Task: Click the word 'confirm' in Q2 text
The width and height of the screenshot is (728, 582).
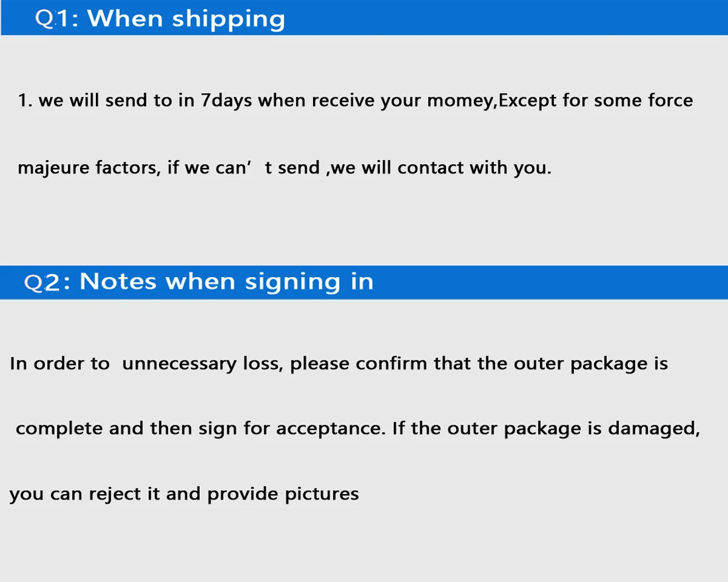Action: 391,363
